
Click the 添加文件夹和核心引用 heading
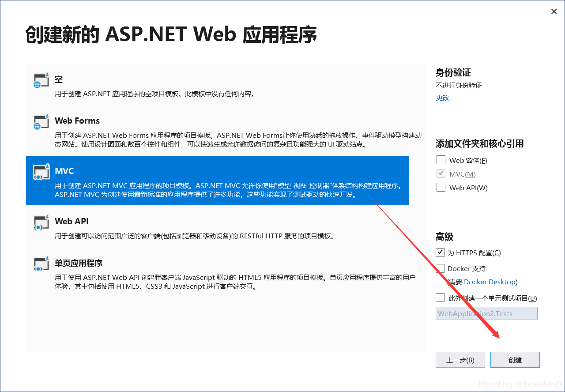pos(480,143)
